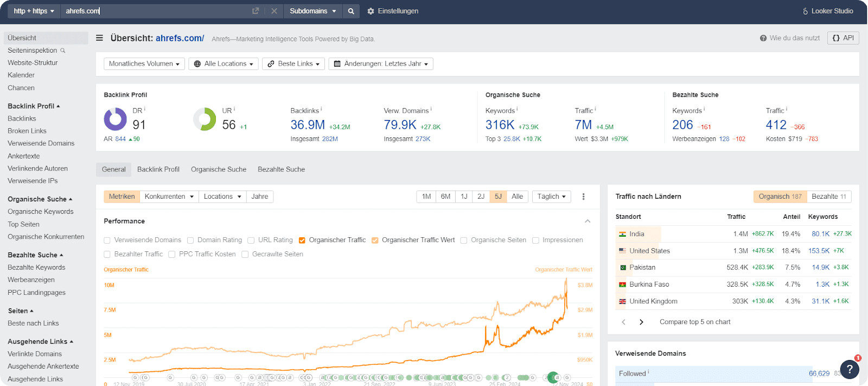Collapse Backlink Profil sidebar section
The width and height of the screenshot is (868, 386).
(x=34, y=106)
